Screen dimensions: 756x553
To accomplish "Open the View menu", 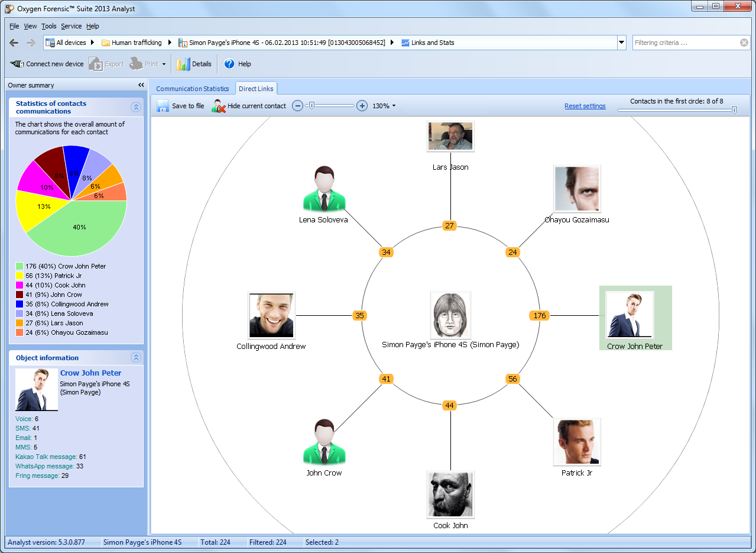I will point(30,26).
